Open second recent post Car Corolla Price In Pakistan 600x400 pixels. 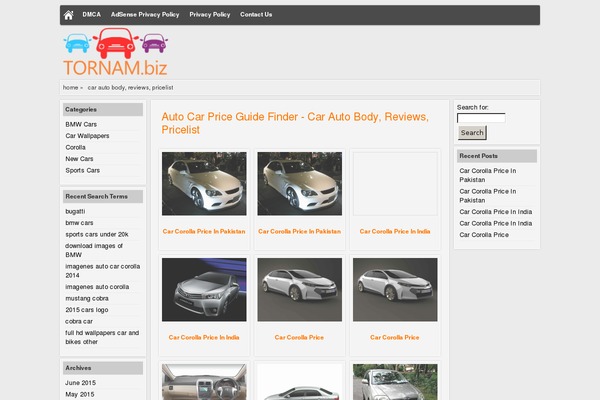click(x=488, y=196)
